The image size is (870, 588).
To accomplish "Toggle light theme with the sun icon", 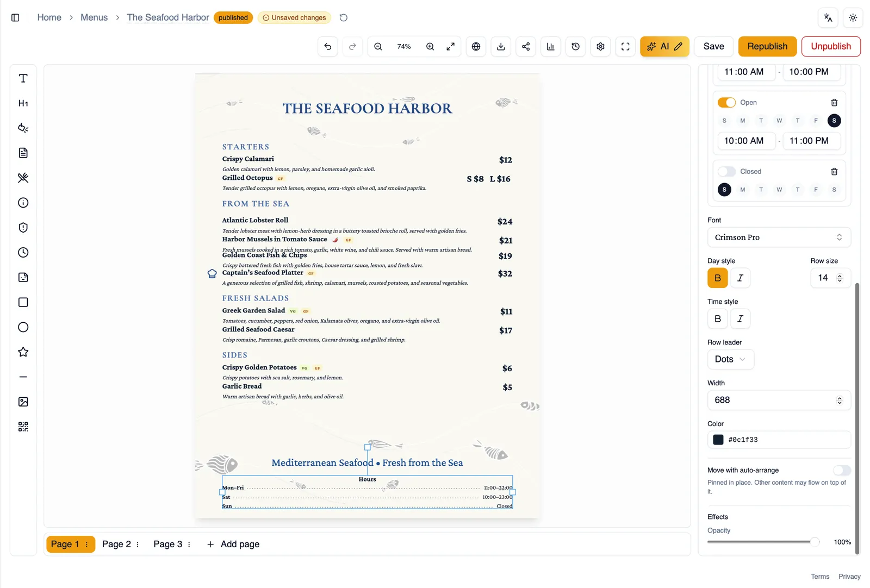I will [x=853, y=17].
